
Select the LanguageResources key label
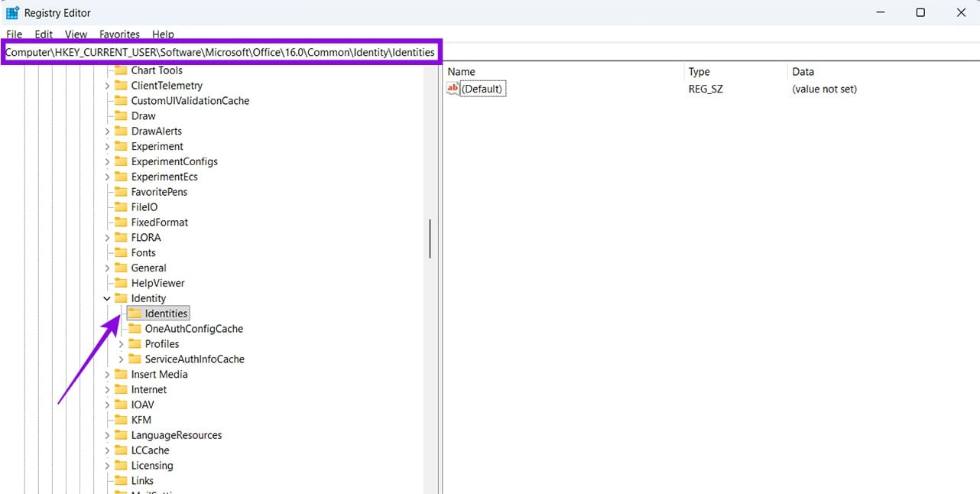(x=177, y=435)
